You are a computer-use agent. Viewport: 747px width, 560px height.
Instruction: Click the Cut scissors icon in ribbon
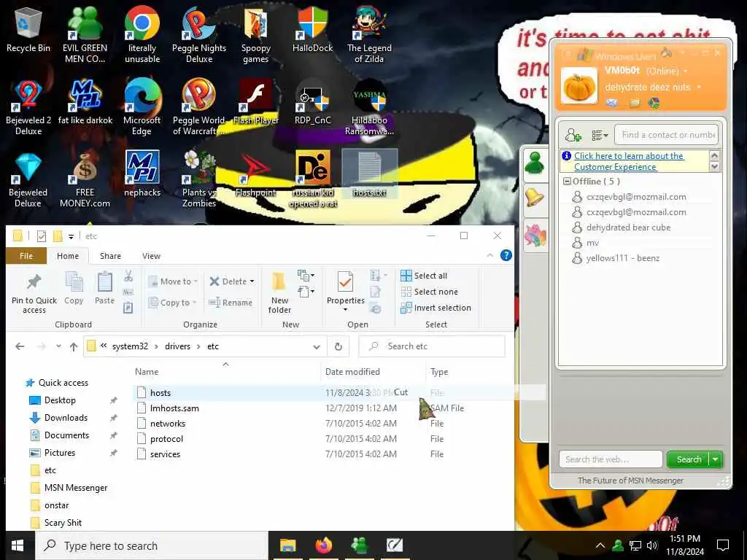(x=128, y=276)
